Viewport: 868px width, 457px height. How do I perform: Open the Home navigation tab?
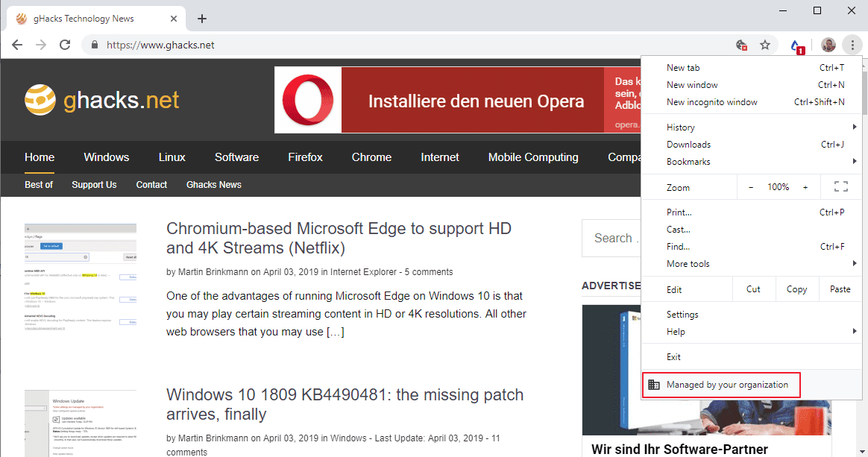point(40,157)
